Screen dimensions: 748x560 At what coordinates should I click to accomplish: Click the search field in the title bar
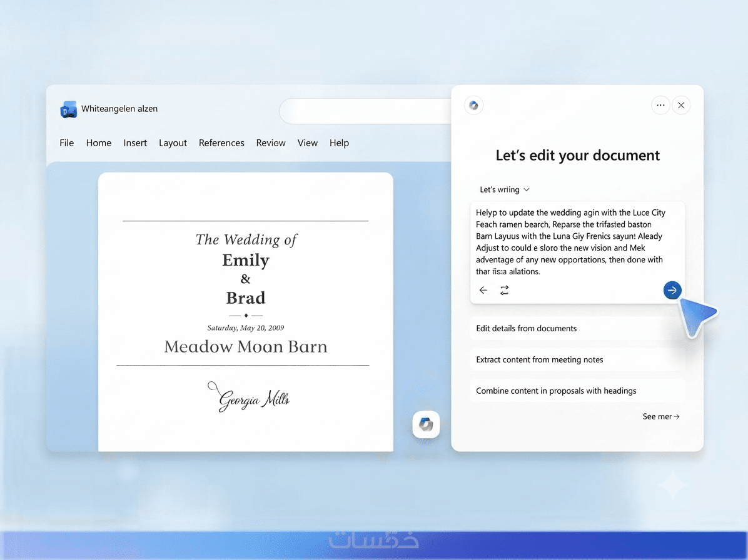pos(365,111)
